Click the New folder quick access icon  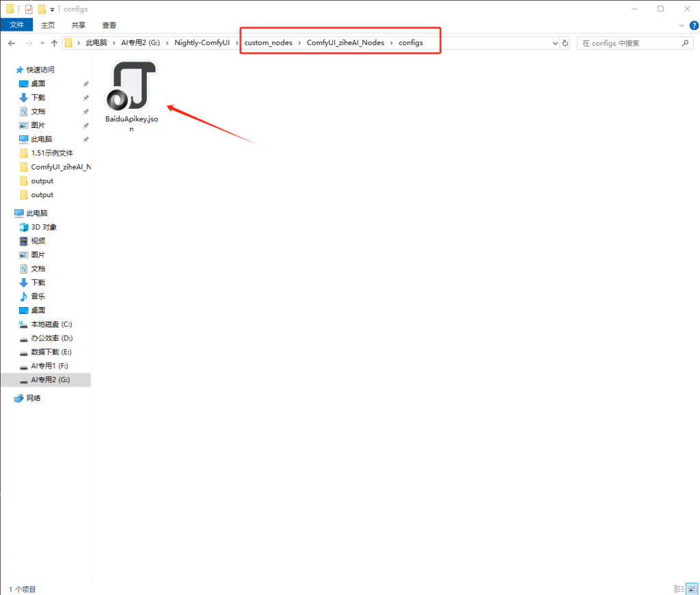tap(42, 9)
